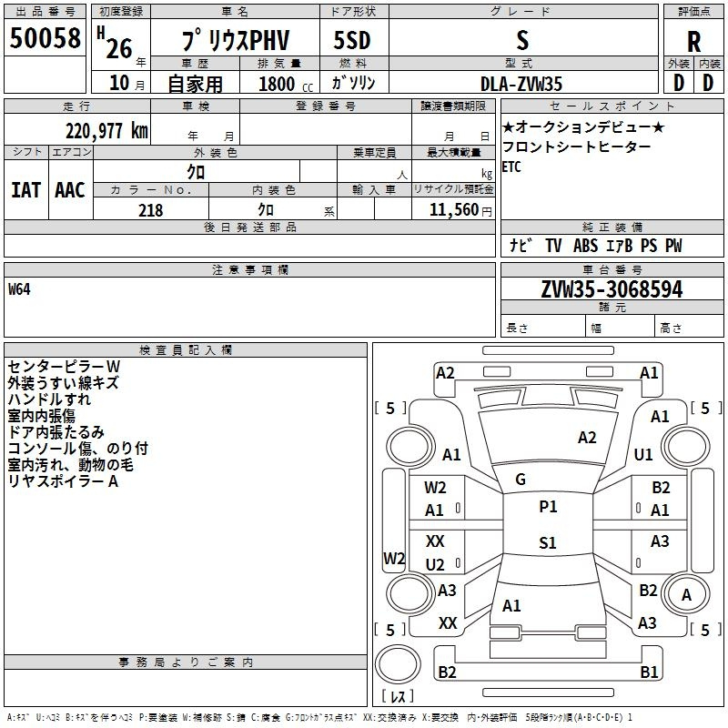Select the 長さ dimension field
728x728 pixels.
(x=542, y=328)
